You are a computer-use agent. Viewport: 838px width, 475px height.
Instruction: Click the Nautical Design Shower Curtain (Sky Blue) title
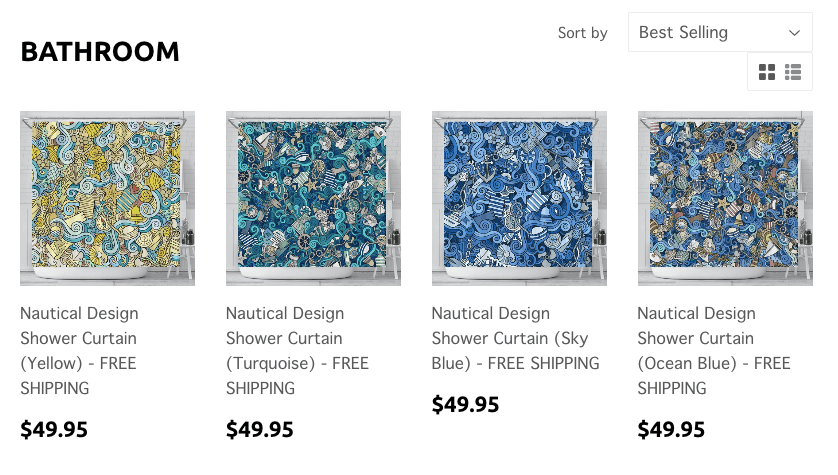point(515,338)
